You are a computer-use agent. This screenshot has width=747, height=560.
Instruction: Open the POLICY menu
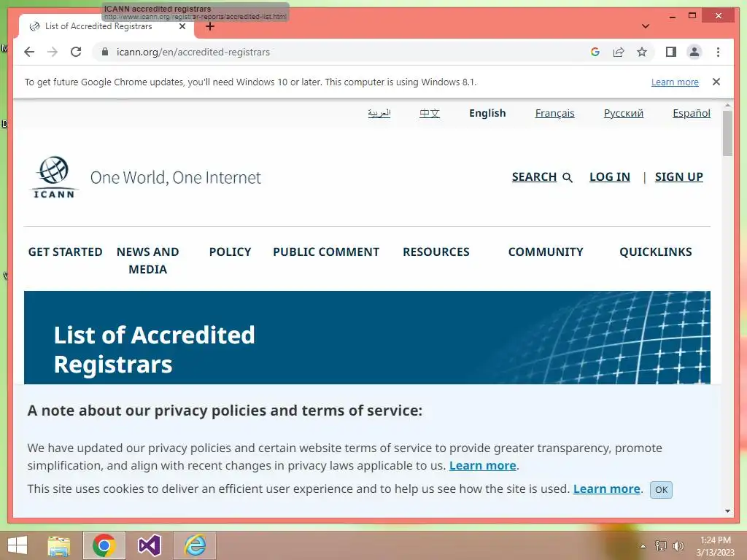230,252
